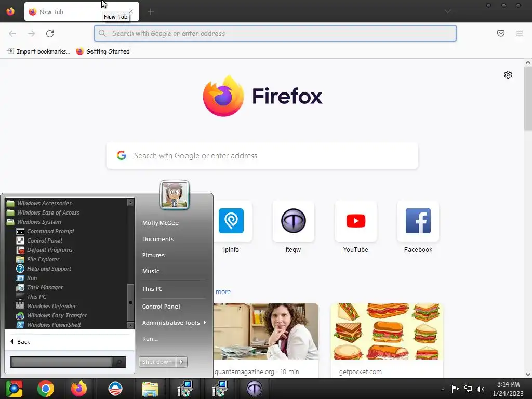Click the start button on taskbar
Image resolution: width=532 pixels, height=399 pixels.
[x=14, y=389]
